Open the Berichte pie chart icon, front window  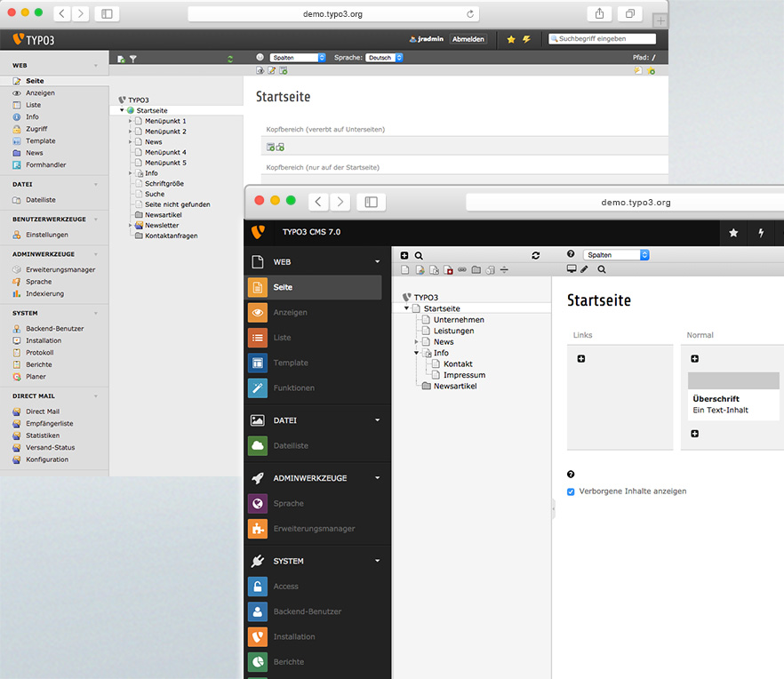[x=258, y=662]
